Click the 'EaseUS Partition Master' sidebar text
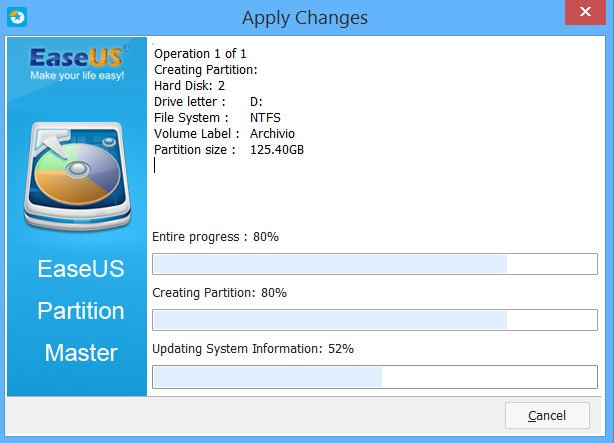The height and width of the screenshot is (443, 614). point(81,311)
